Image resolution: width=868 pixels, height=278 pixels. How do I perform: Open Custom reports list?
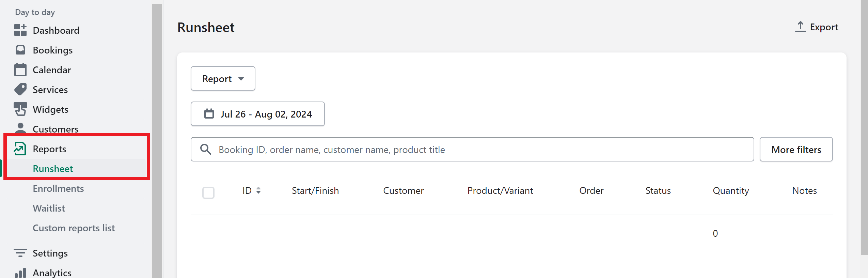(x=74, y=228)
